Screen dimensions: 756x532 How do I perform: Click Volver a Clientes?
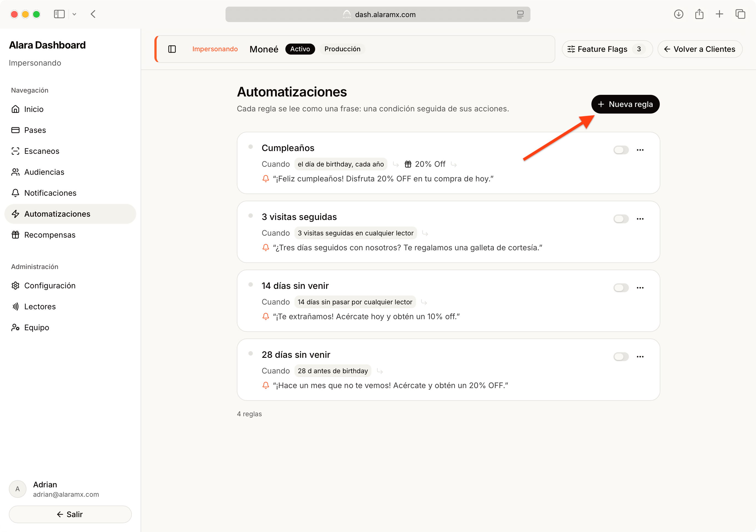tap(700, 49)
